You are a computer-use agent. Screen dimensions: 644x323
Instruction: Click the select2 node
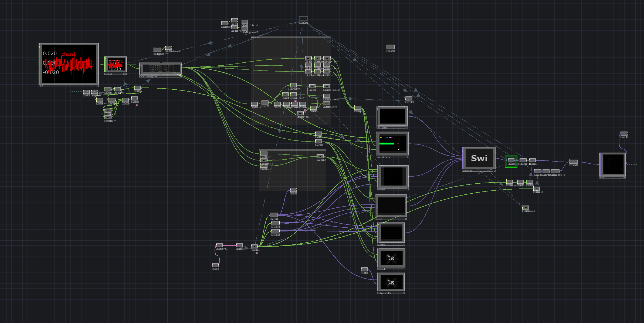tap(264, 154)
